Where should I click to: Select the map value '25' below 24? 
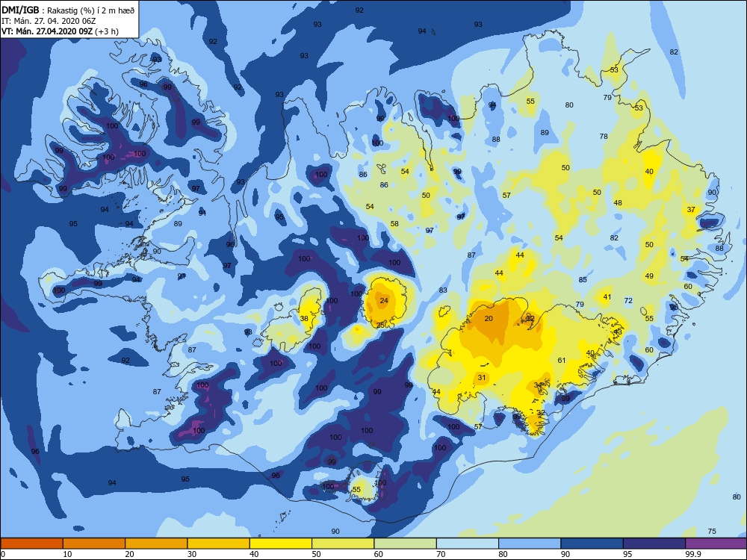click(380, 326)
